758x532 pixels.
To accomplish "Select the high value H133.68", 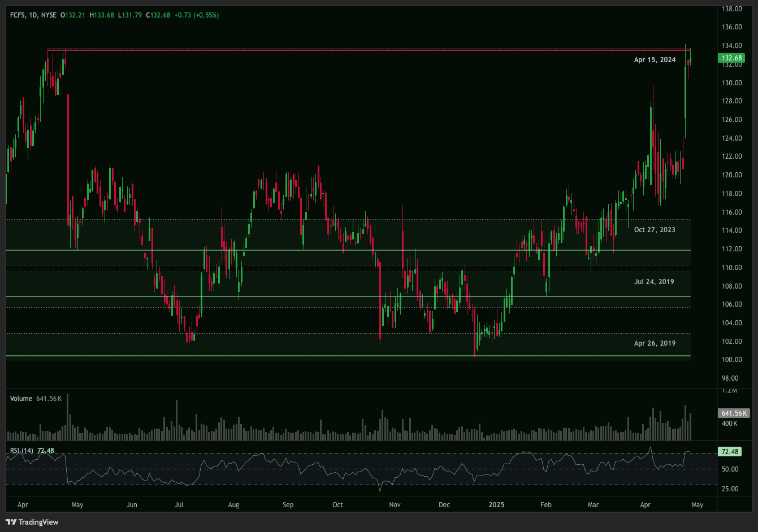I will coord(101,15).
